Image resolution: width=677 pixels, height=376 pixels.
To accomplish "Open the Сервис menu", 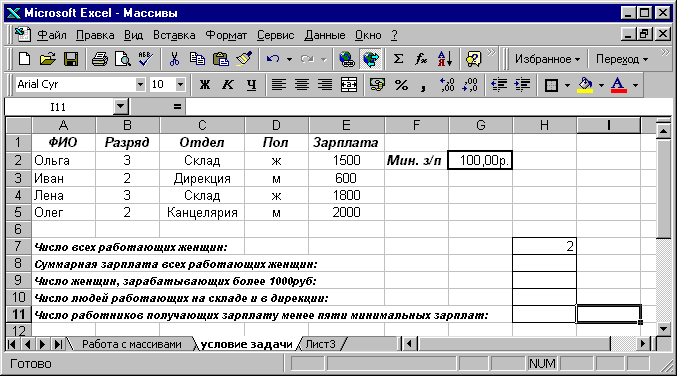I will [275, 35].
